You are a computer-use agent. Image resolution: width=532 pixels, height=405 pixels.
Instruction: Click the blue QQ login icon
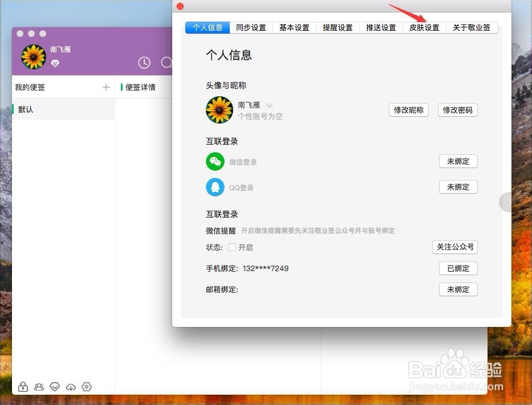coord(215,187)
